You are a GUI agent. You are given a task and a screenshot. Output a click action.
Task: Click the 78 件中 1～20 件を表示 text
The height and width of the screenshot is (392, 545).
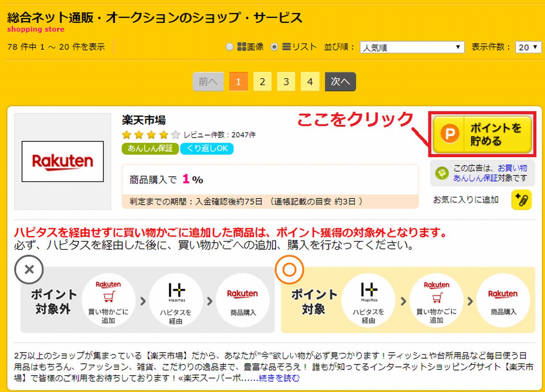click(x=56, y=47)
